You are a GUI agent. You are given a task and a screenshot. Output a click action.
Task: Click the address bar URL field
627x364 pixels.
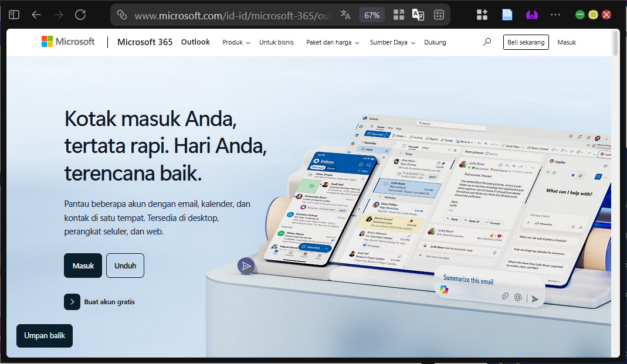pos(233,16)
